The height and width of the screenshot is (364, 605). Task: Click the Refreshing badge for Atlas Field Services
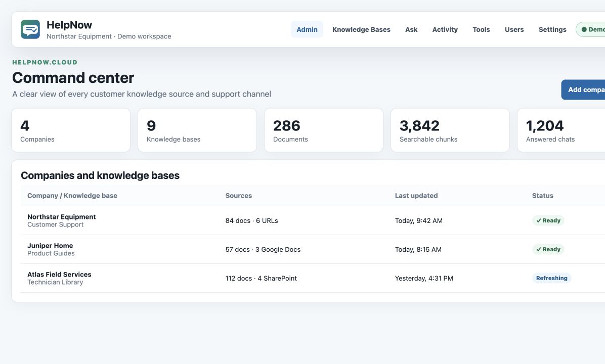pos(552,278)
